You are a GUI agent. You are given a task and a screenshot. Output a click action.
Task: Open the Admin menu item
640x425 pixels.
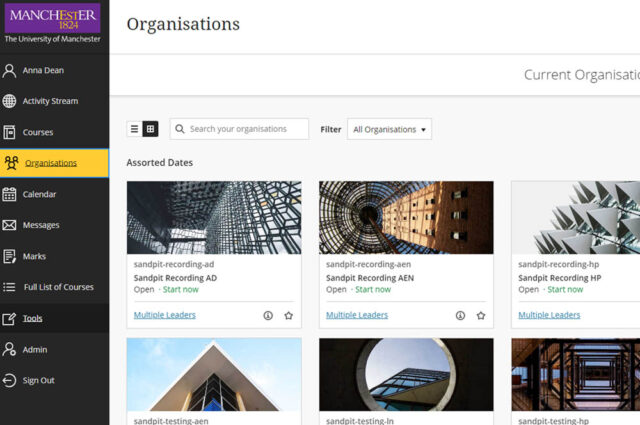[35, 349]
